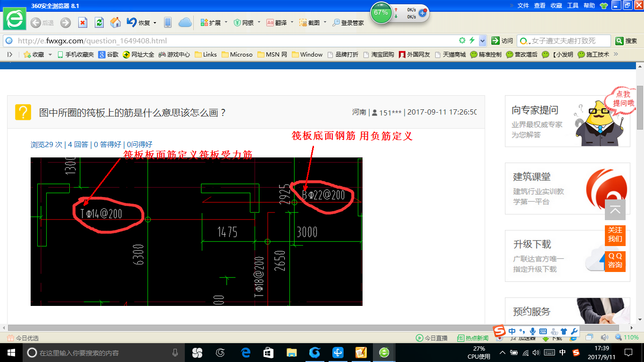Screen dimensions: 644x362
Task: Click the blue plus on speed widget
Action: 422,13
